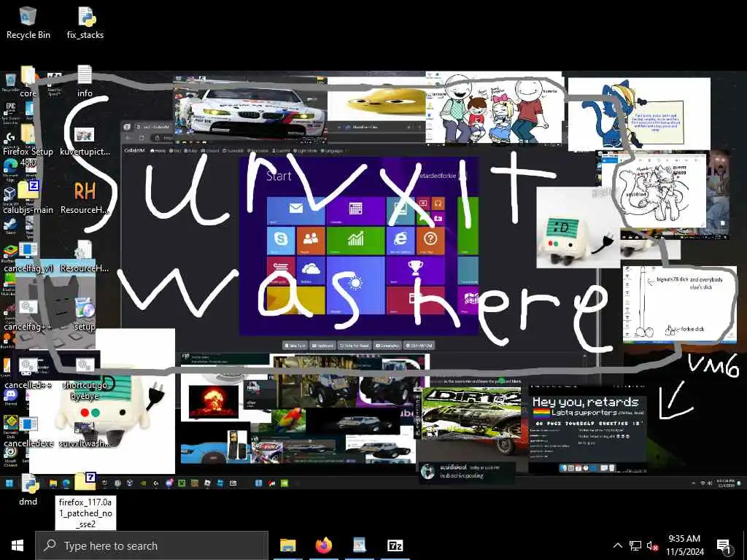
Task: Show hidden system tray icons
Action: click(617, 545)
